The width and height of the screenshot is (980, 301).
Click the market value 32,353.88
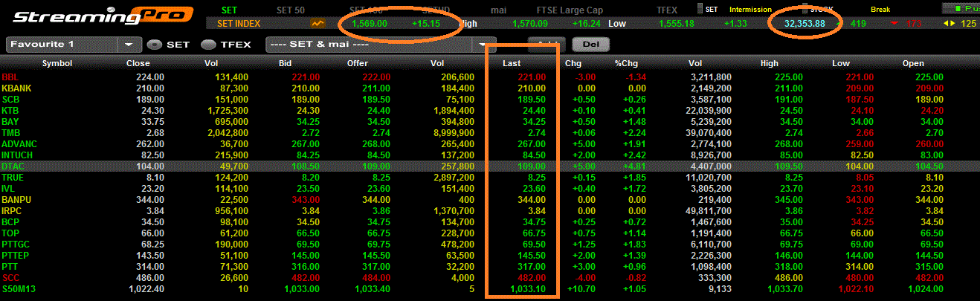pyautogui.click(x=805, y=23)
